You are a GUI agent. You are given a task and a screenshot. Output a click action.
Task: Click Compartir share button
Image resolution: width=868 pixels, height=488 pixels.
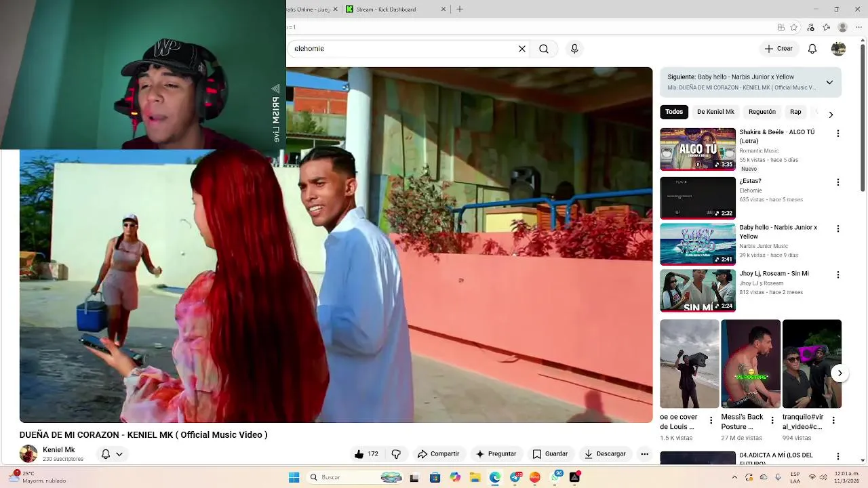[x=438, y=454]
